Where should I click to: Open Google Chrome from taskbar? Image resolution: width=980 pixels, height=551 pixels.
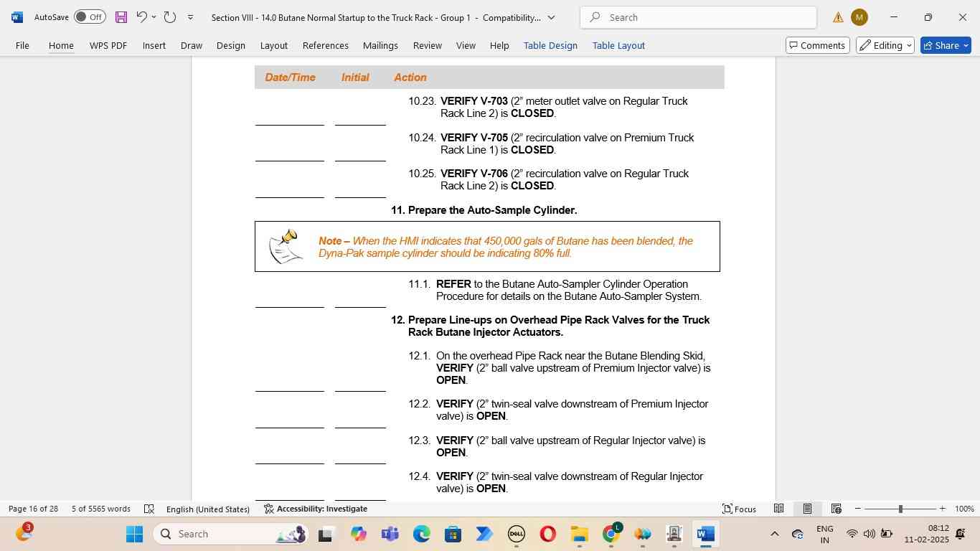[x=611, y=534]
